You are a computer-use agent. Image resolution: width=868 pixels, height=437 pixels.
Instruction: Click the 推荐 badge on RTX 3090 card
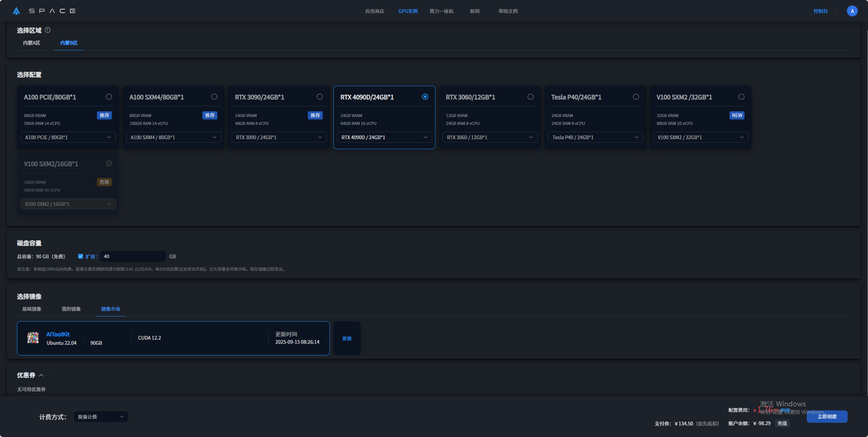315,115
